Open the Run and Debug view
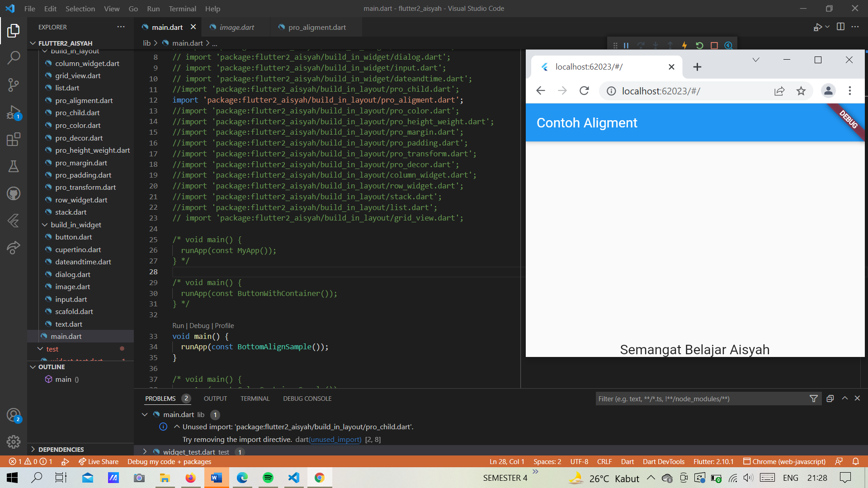This screenshot has width=868, height=488. 14,112
